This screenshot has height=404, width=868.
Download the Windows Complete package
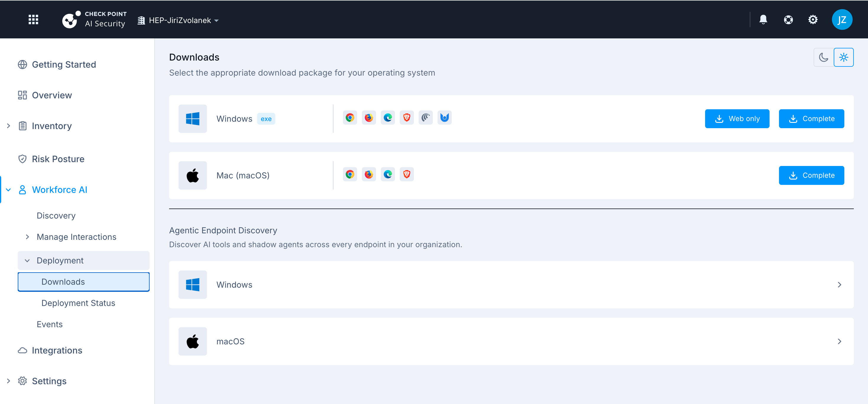coord(812,119)
